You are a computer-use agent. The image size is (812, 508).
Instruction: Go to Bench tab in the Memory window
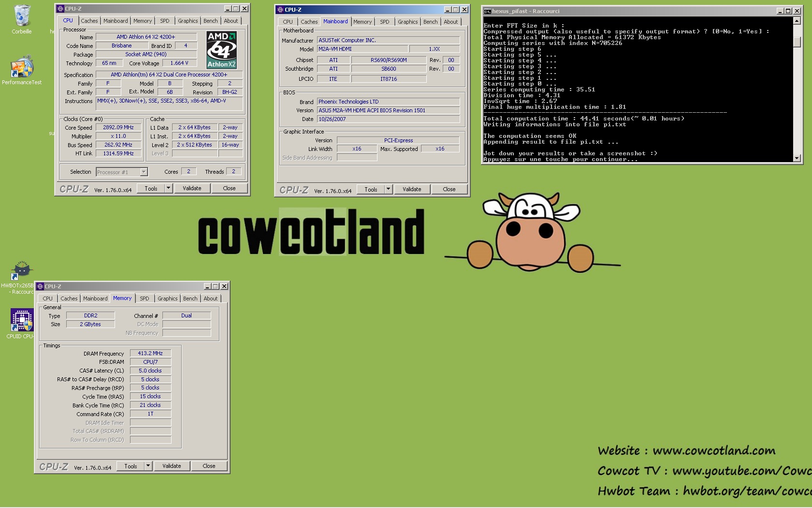coord(190,299)
